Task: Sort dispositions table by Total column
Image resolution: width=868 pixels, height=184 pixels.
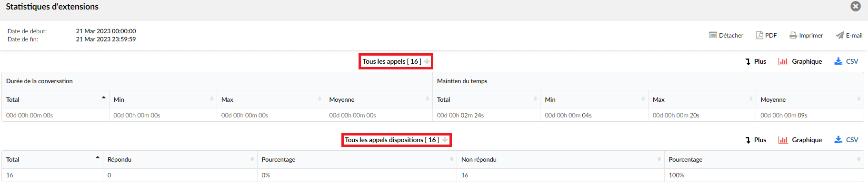Action: pos(52,159)
